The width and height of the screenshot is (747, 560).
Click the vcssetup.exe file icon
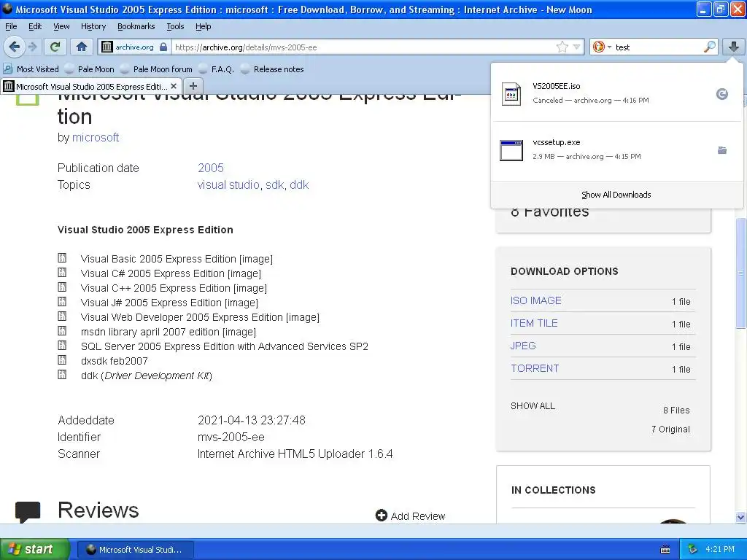coord(511,150)
